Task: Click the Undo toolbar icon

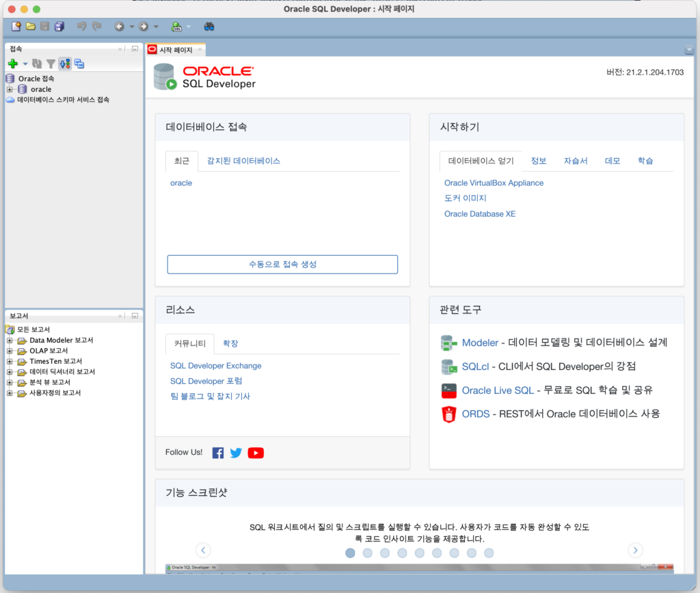Action: pyautogui.click(x=81, y=27)
